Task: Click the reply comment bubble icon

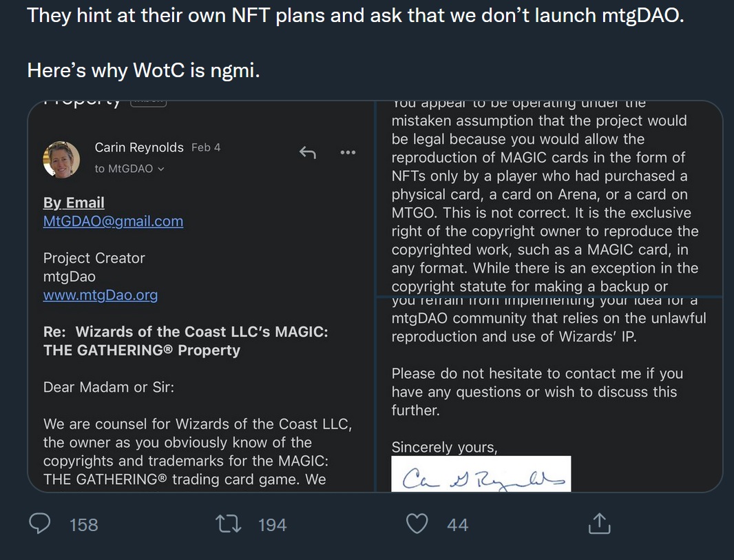Action: pos(40,523)
